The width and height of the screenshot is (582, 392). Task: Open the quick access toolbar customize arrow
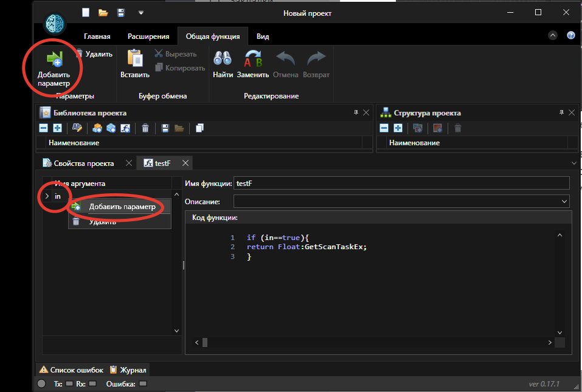(x=141, y=13)
